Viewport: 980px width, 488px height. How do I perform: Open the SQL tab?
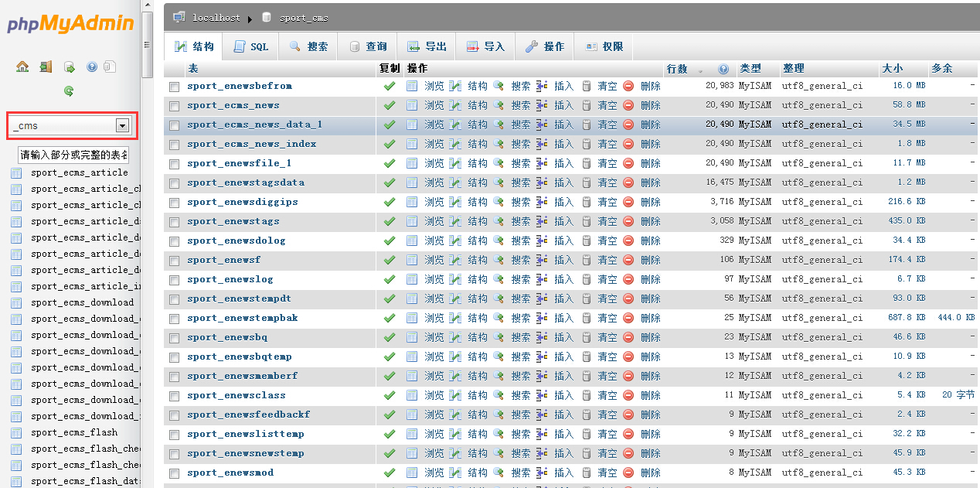[x=250, y=46]
